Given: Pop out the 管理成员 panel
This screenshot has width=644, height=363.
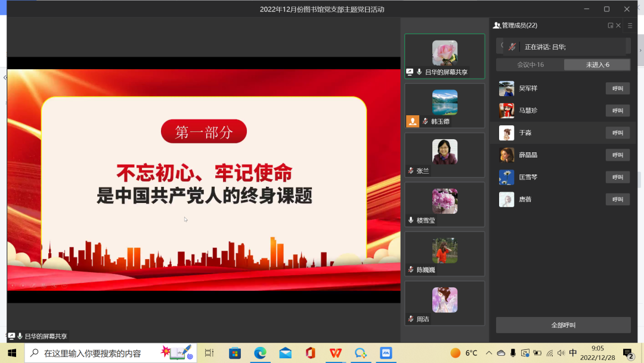Looking at the screenshot, I should point(611,26).
